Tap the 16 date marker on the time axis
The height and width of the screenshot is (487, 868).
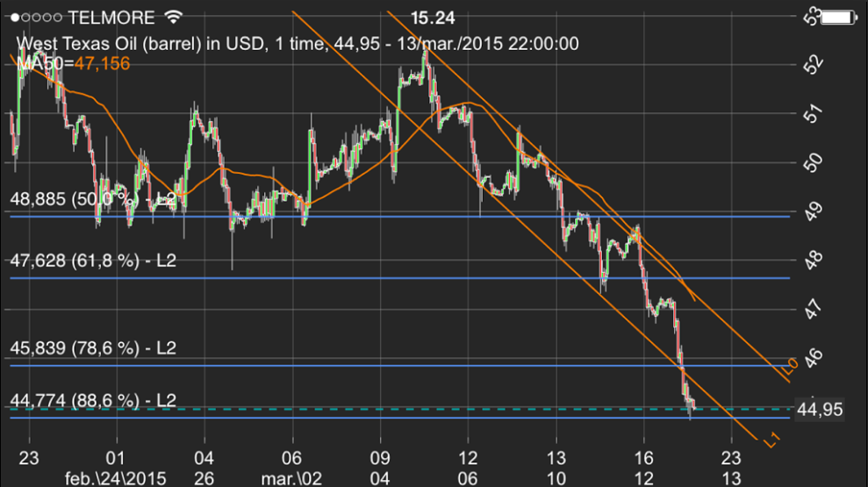pyautogui.click(x=644, y=458)
